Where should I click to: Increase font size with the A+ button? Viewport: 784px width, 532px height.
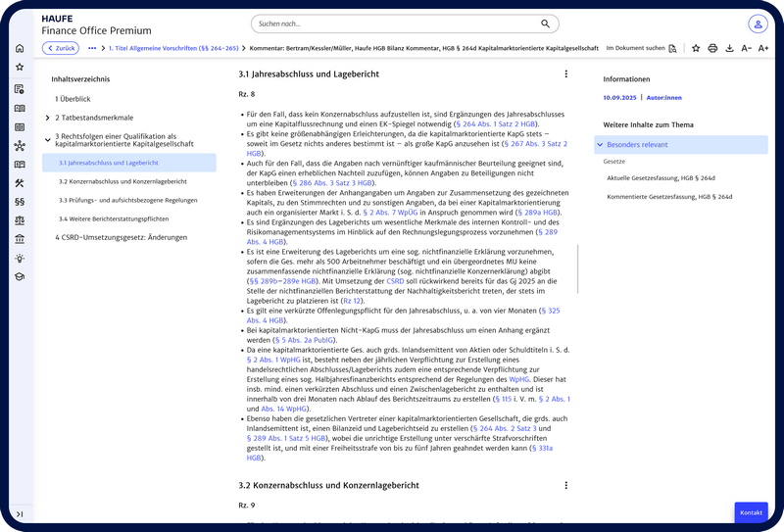tap(763, 48)
